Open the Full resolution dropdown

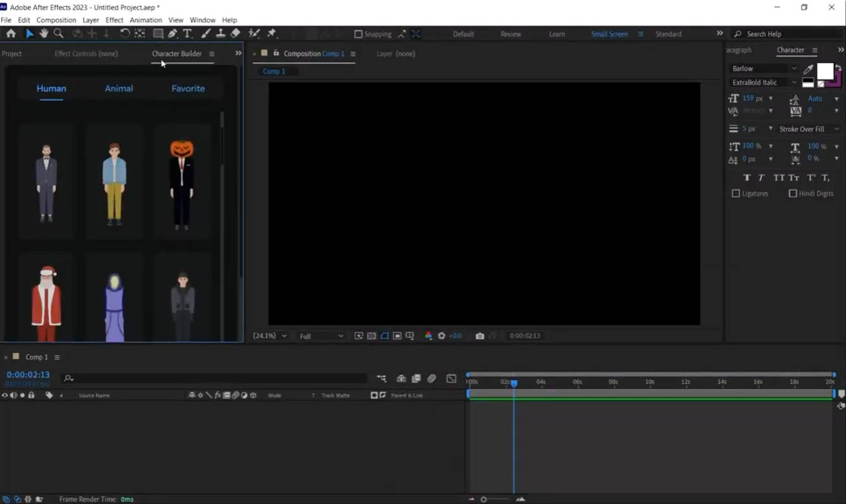(x=321, y=336)
